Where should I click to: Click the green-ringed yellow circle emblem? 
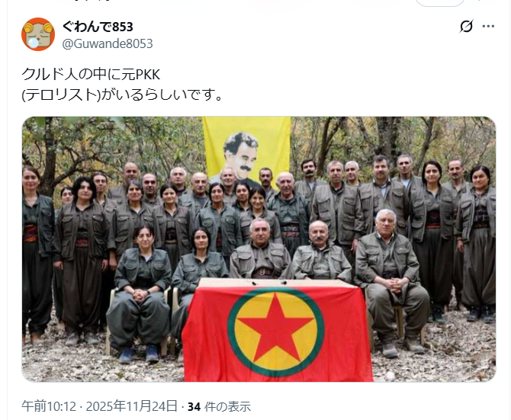coord(275,332)
